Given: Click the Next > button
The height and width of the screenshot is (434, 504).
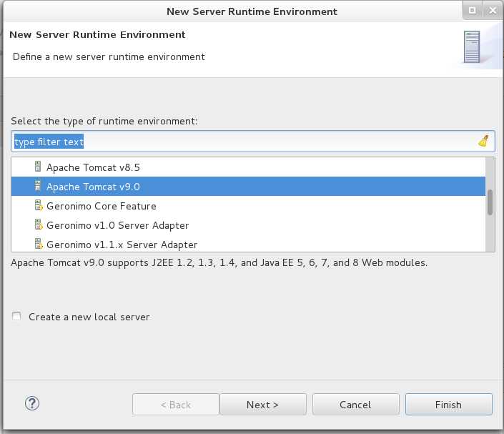Looking at the screenshot, I should [x=263, y=405].
